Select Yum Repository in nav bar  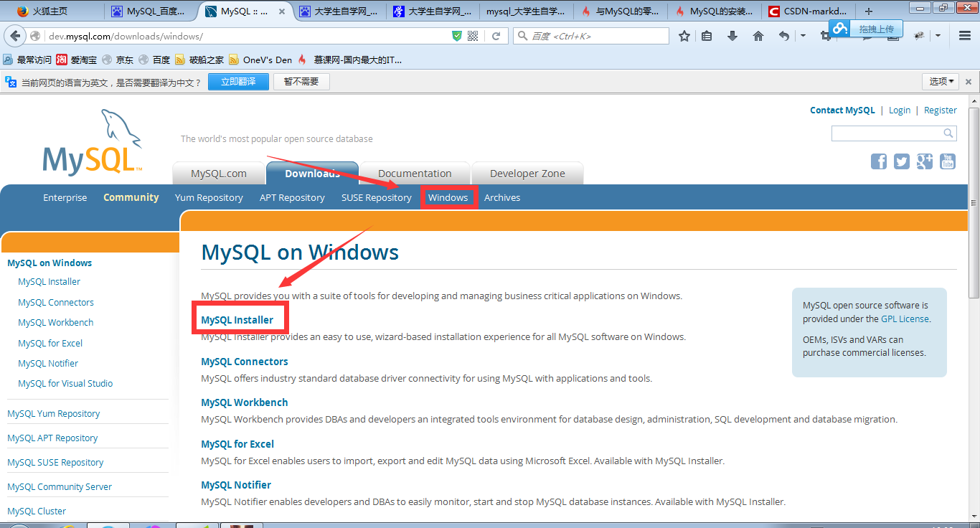pos(209,197)
